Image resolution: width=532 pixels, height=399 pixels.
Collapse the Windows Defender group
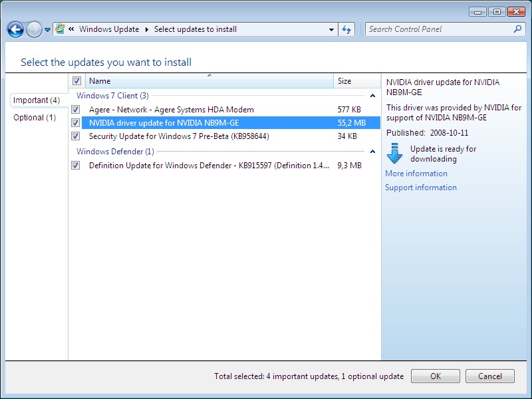click(x=372, y=152)
